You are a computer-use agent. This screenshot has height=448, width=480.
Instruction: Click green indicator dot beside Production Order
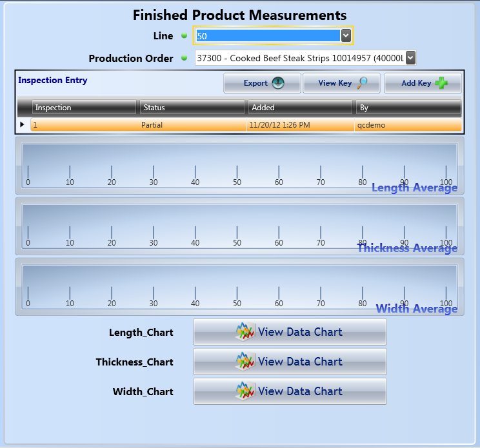[184, 59]
